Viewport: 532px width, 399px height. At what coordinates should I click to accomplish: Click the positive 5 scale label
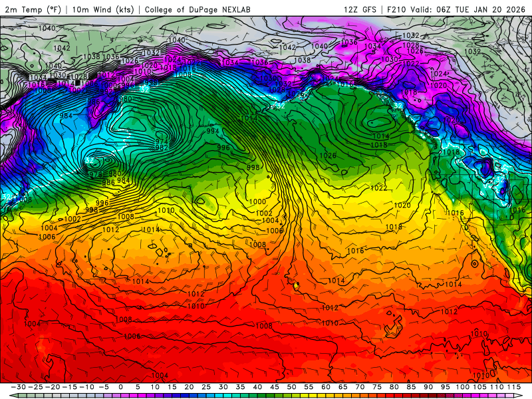point(138,387)
